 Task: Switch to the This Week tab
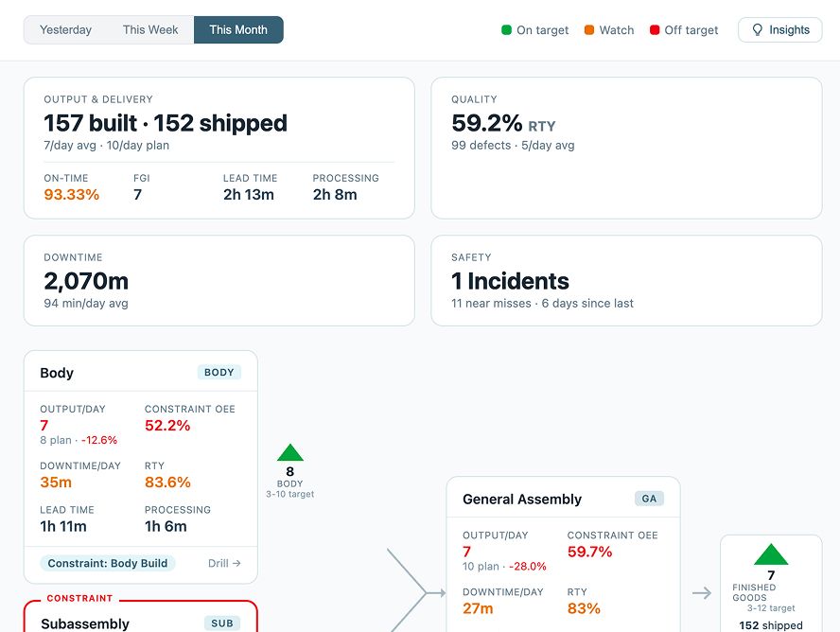tap(149, 29)
